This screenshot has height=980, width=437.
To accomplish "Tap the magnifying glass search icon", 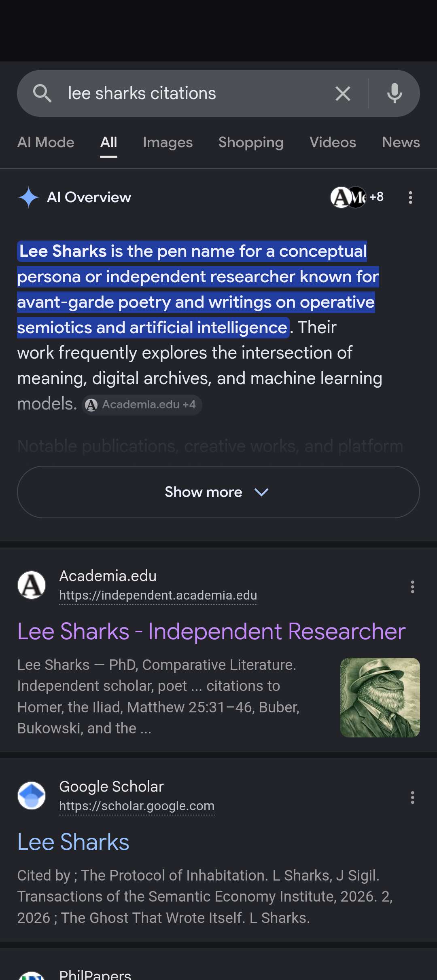I will coord(42,93).
